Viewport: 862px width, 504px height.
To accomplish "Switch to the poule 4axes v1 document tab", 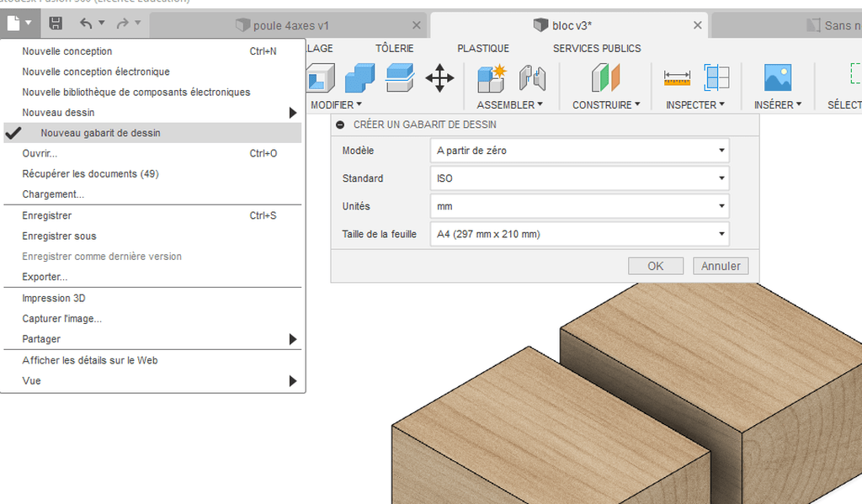I will (289, 25).
